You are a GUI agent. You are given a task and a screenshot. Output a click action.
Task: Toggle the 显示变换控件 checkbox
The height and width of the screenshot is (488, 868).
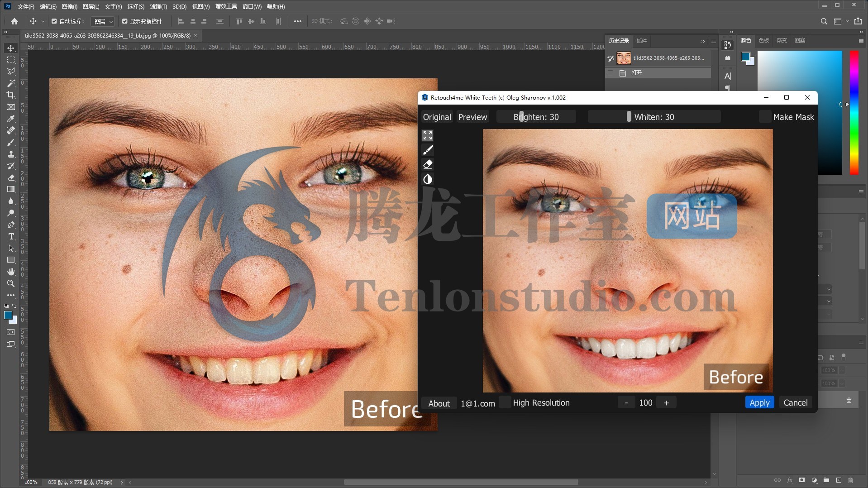[x=125, y=21]
